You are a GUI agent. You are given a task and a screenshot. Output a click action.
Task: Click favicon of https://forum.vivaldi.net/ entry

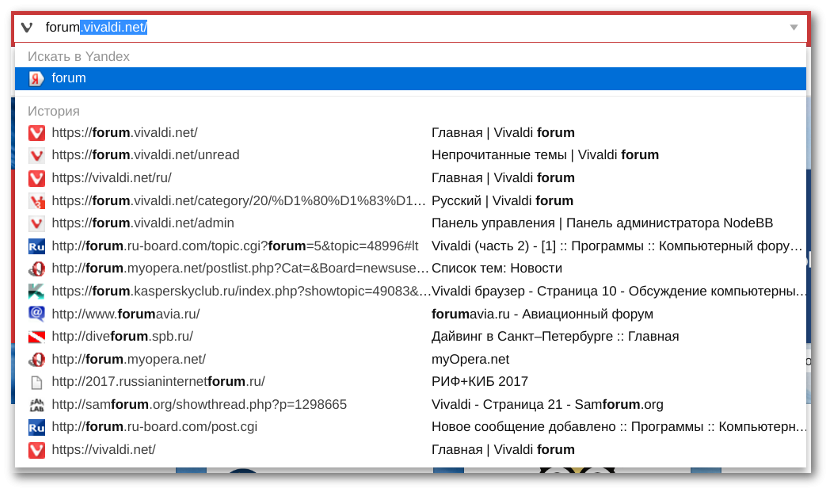pos(36,132)
